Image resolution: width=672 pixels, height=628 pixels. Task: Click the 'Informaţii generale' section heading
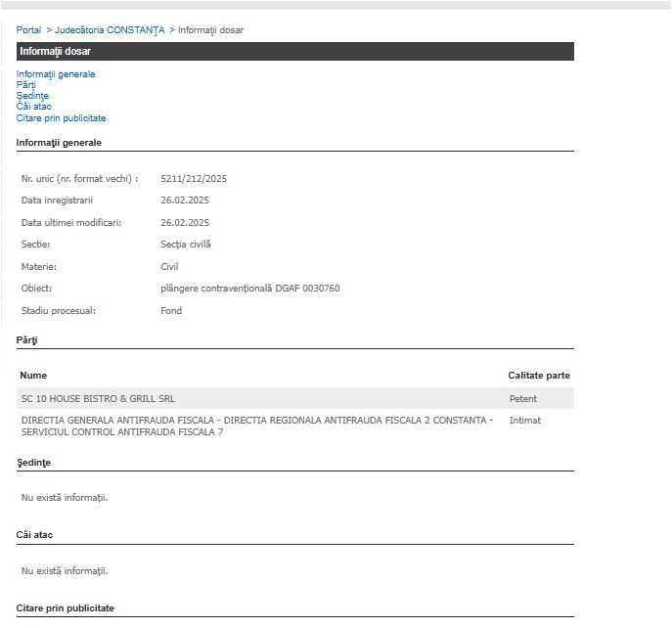(x=59, y=143)
